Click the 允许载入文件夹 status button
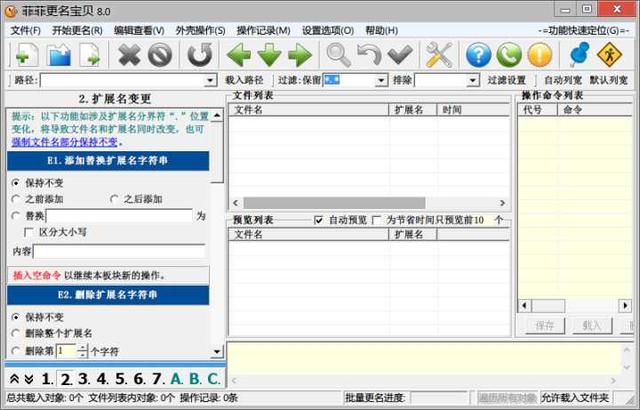Viewport: 640px width, 410px height. click(575, 397)
